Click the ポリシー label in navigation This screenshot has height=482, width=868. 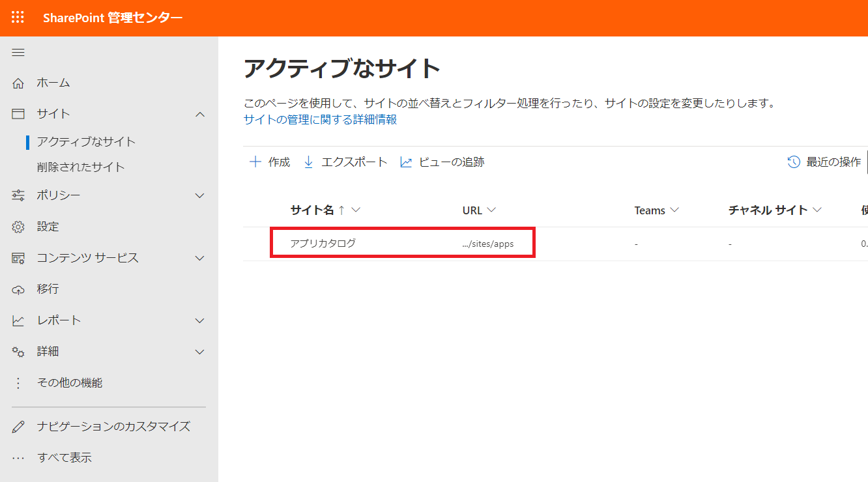(x=59, y=195)
